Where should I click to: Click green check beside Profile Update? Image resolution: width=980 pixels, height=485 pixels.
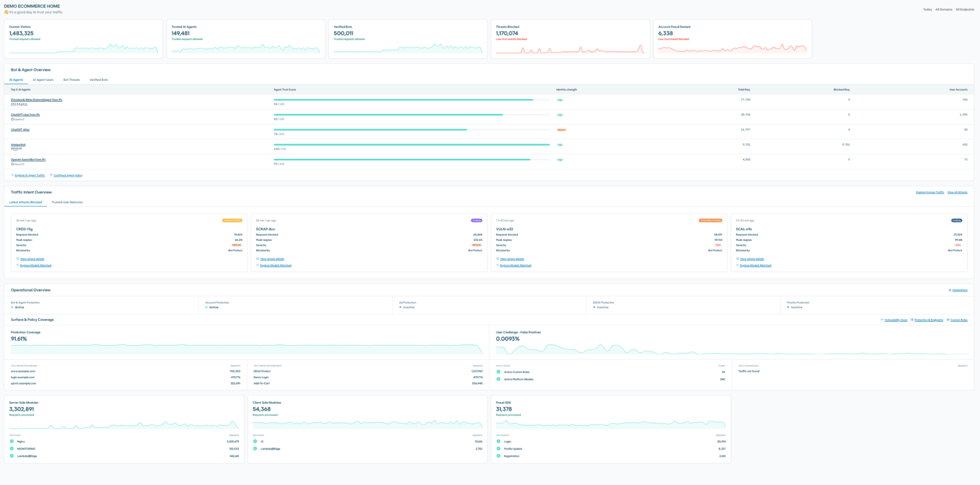pos(499,449)
